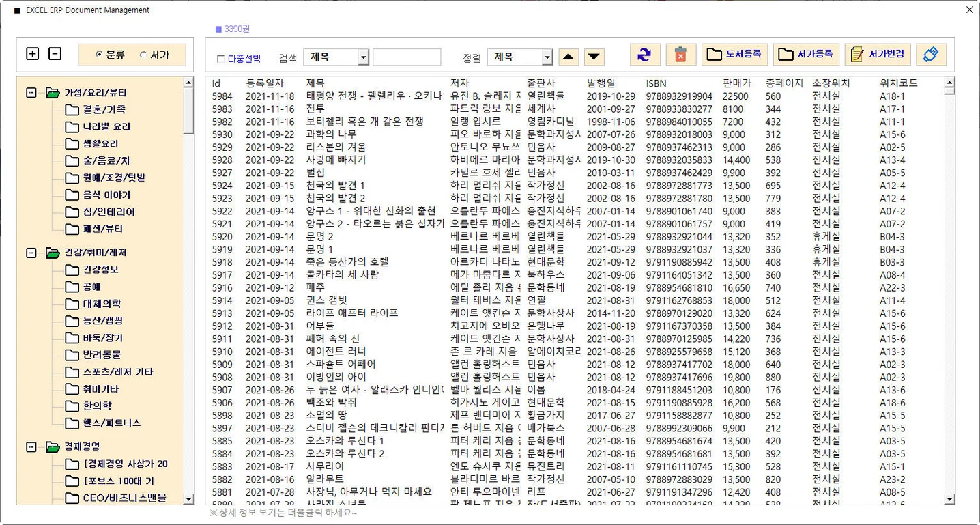Image resolution: width=980 pixels, height=525 pixels.
Task: Click the 위치코드 column header
Action: click(899, 83)
